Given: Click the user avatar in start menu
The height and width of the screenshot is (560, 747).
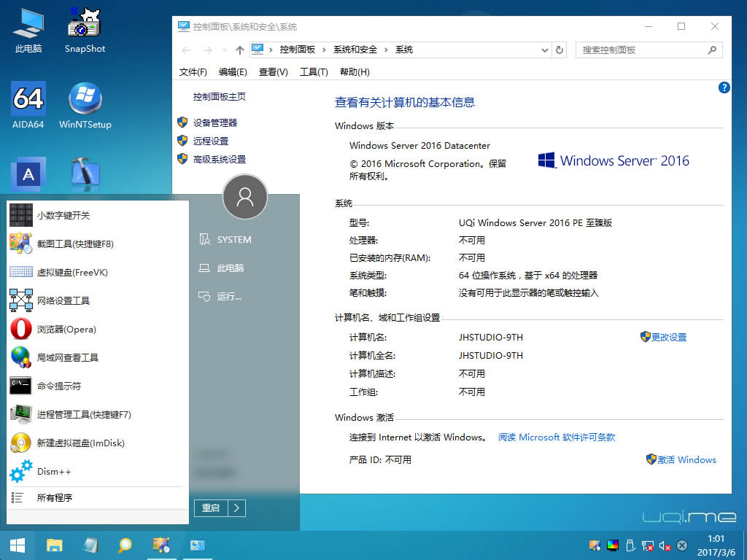Looking at the screenshot, I should pyautogui.click(x=245, y=197).
